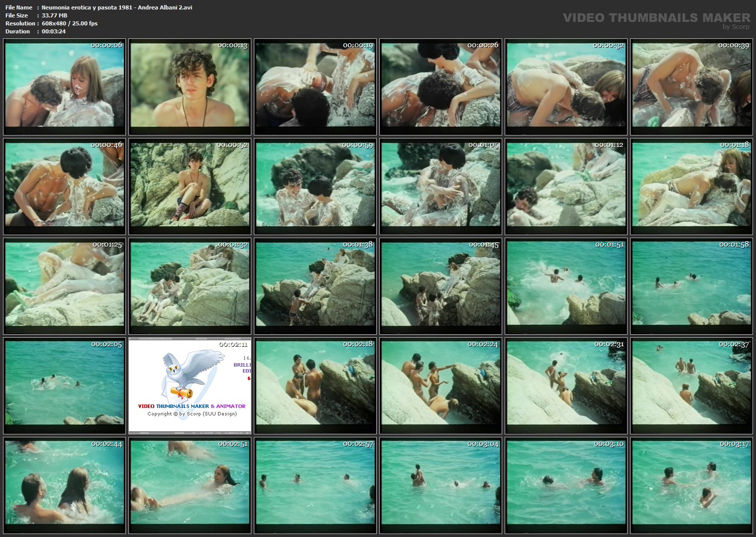This screenshot has width=756, height=537.
Task: Click the thumbnail timestamped 00:02:05
Action: point(65,386)
